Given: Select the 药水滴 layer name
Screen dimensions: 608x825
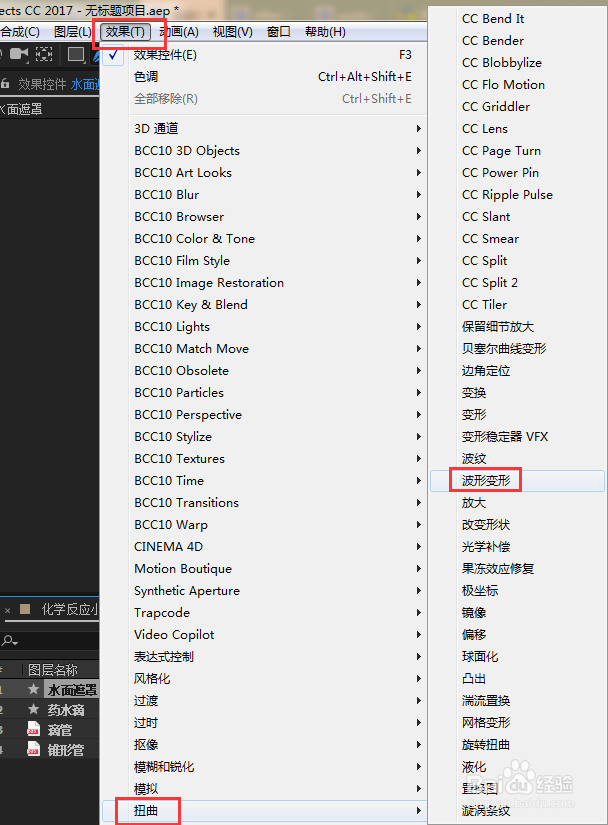Looking at the screenshot, I should coord(66,710).
